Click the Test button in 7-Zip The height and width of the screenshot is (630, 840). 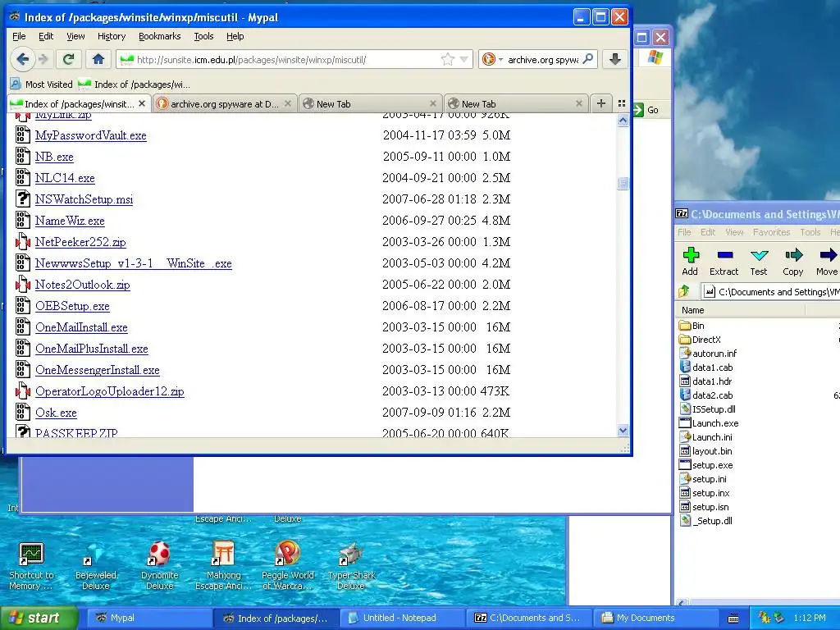[759, 262]
